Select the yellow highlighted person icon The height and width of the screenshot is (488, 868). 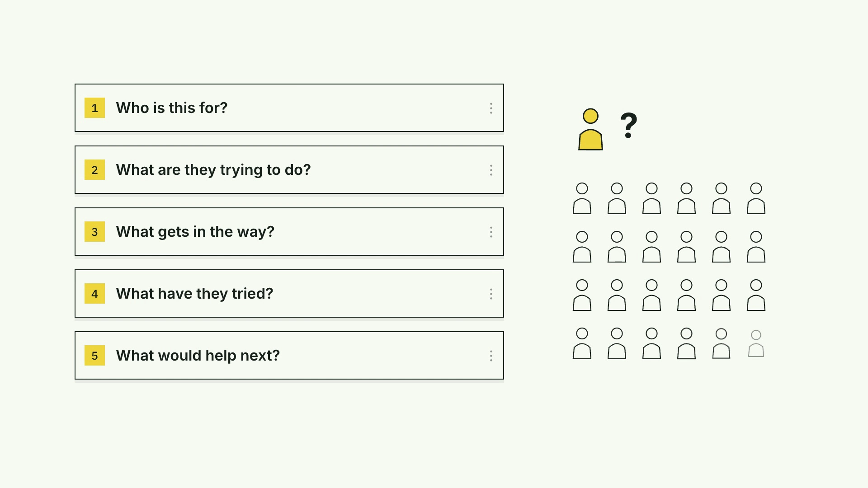coord(590,129)
